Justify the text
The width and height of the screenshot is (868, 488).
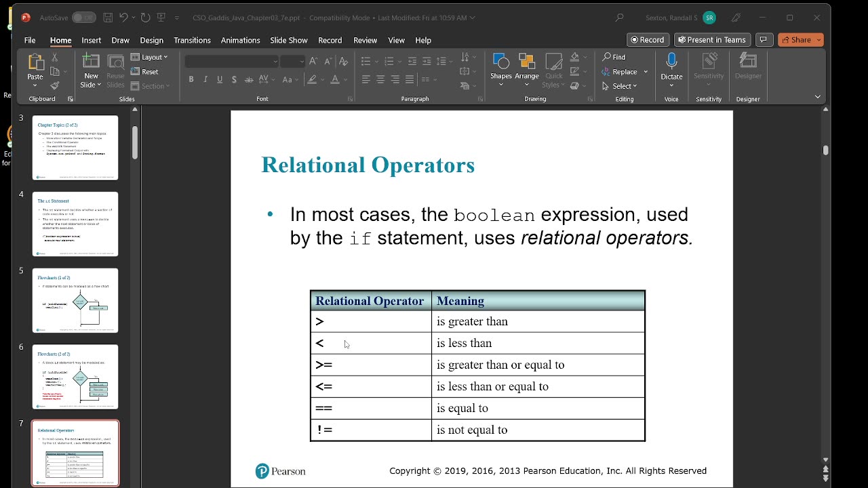pyautogui.click(x=410, y=79)
